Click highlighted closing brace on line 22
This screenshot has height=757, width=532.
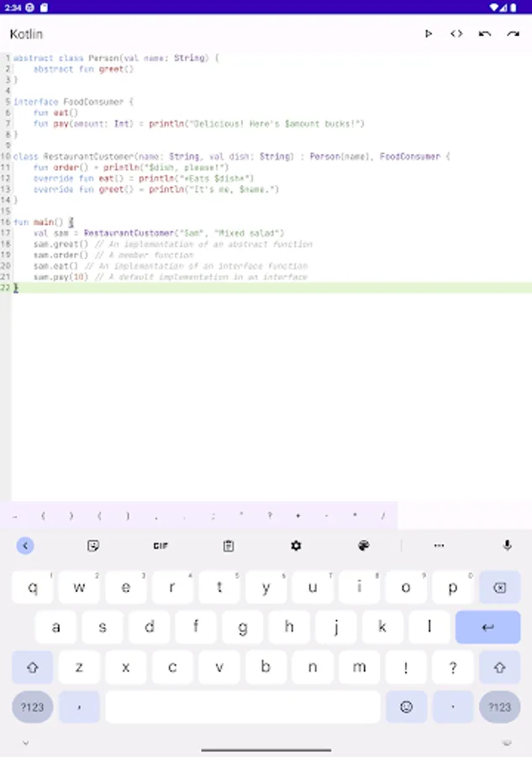pyautogui.click(x=16, y=288)
